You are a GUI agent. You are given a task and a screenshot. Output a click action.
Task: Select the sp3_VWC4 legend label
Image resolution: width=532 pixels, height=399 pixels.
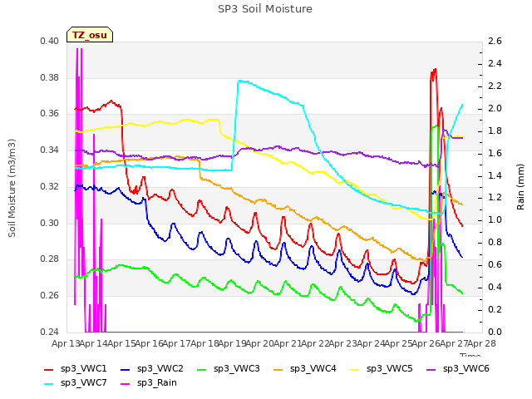coord(313,369)
